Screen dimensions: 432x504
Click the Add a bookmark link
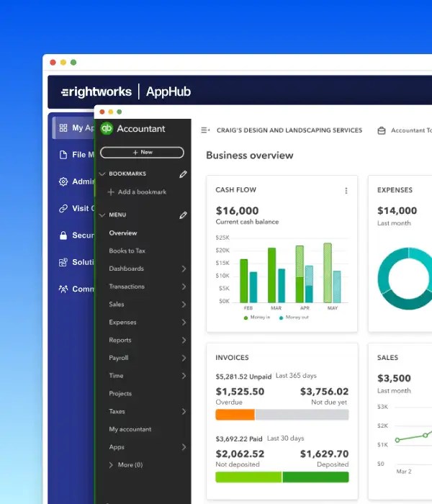142,192
